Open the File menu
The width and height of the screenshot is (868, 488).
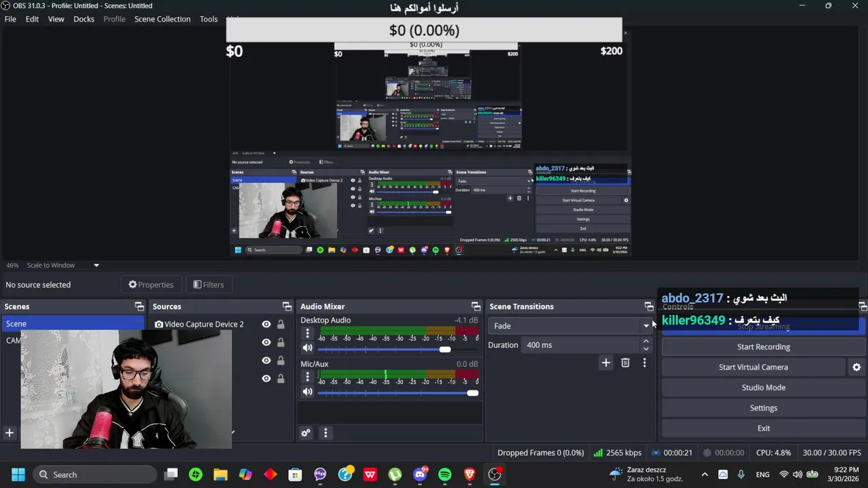pos(10,19)
